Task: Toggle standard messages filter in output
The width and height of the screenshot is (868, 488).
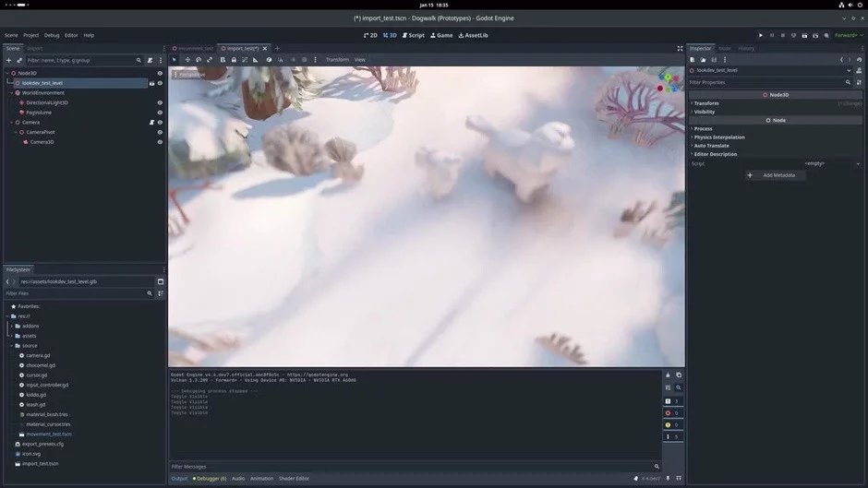Action: pos(672,401)
